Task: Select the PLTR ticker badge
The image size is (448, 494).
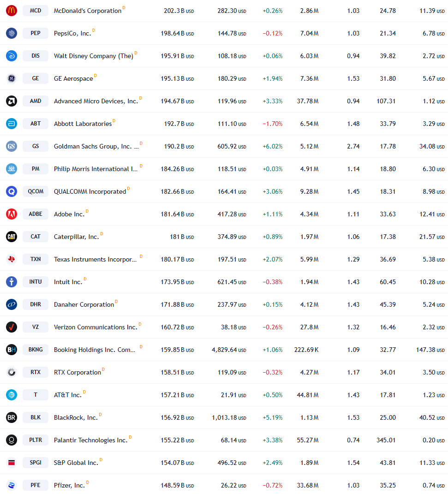Action: [x=36, y=440]
